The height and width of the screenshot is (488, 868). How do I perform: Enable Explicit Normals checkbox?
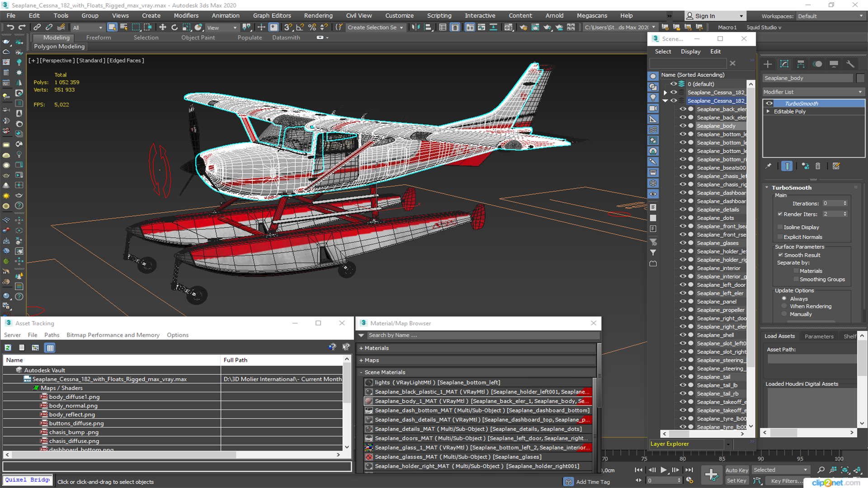(x=780, y=237)
